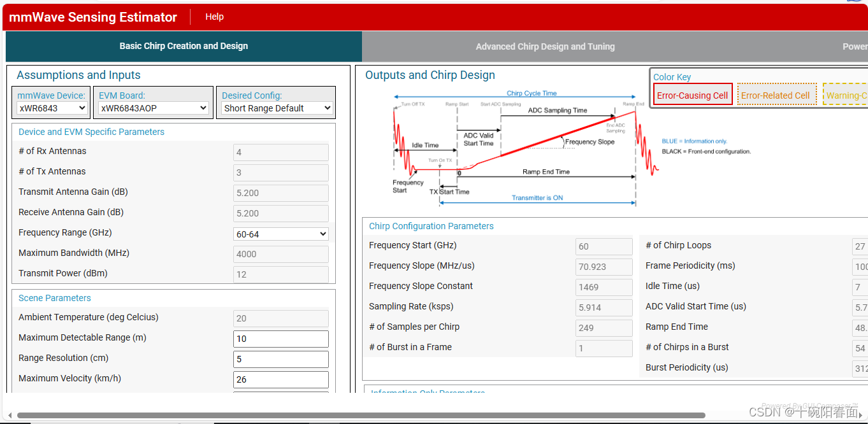Click the mmWave Sensing Estimator title
Viewport: 868px width, 424px height.
pos(93,17)
